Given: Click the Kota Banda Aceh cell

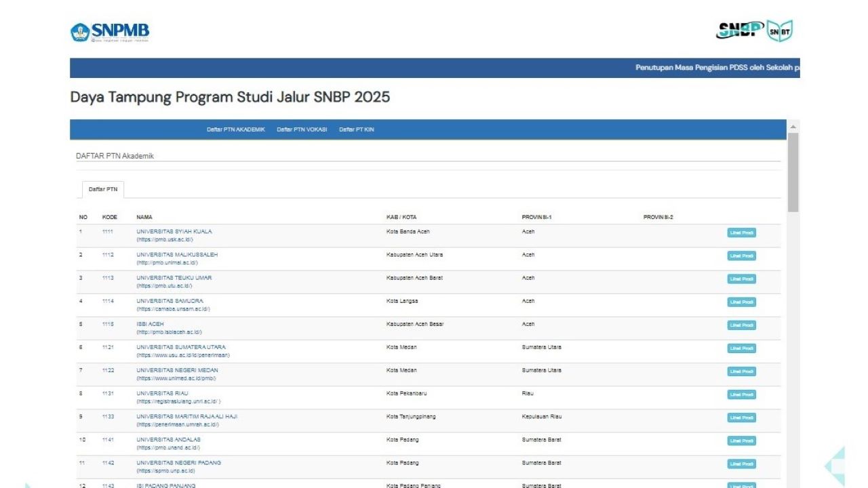Looking at the screenshot, I should click(408, 232).
